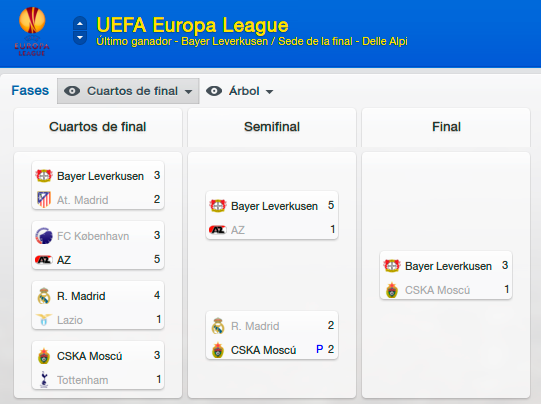Click the At. Madrid club crest

(44, 199)
